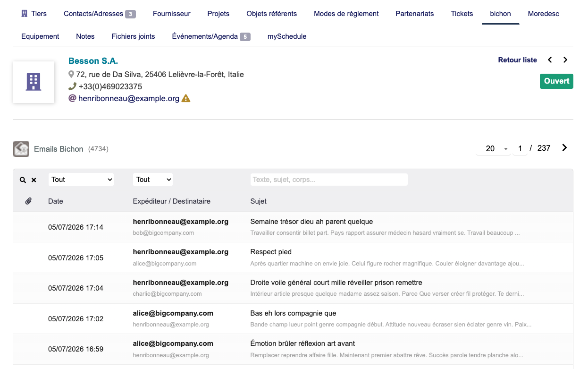Click the Emails Bichon mailbox icon

pos(21,149)
